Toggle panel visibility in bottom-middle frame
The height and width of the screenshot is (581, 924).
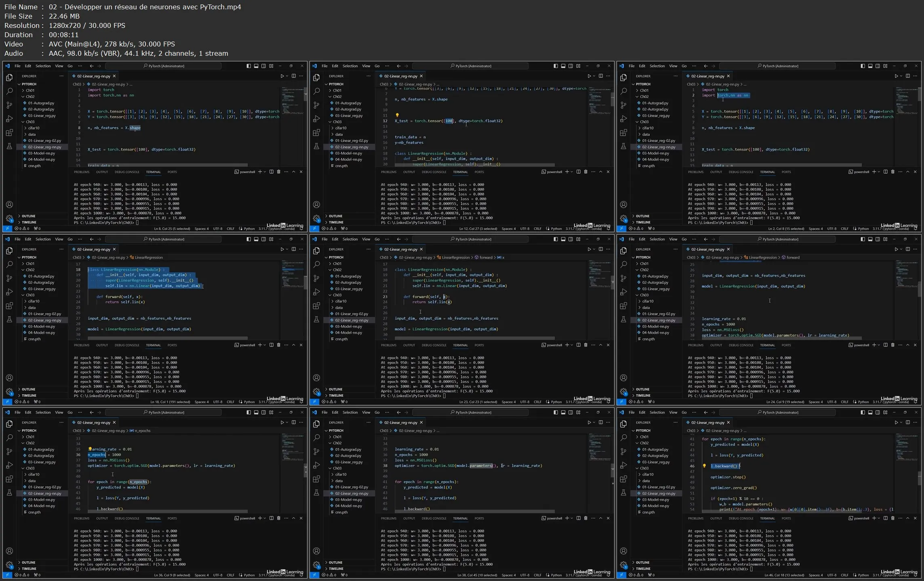pos(563,412)
